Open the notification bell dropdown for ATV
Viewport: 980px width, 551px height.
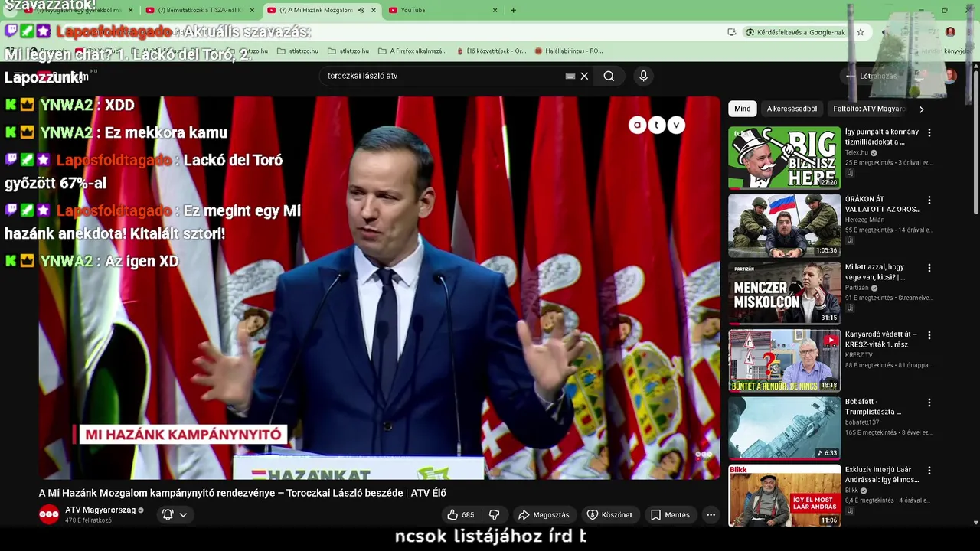(175, 515)
